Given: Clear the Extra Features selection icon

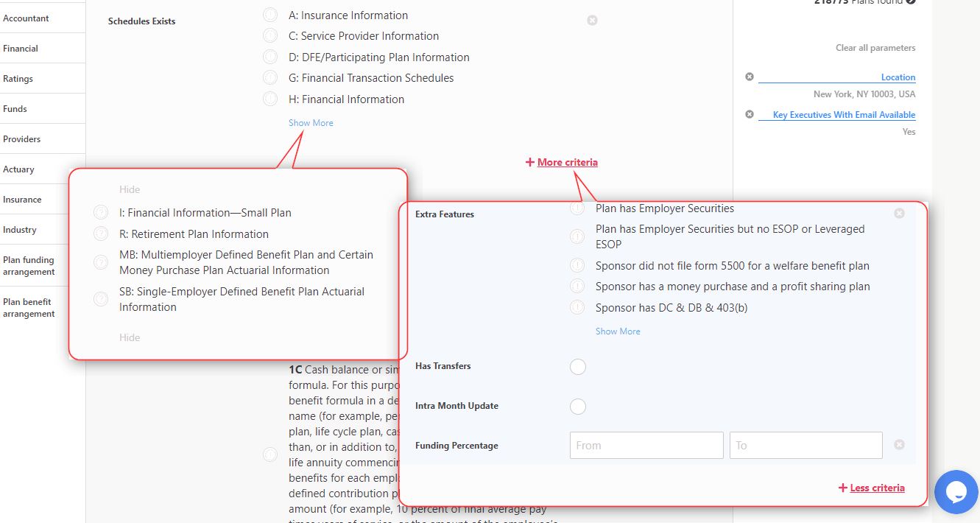Looking at the screenshot, I should tap(899, 214).
